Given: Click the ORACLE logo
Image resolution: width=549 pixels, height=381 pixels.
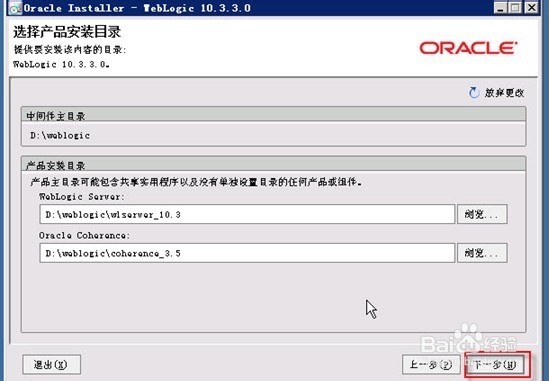Looking at the screenshot, I should pyautogui.click(x=468, y=48).
